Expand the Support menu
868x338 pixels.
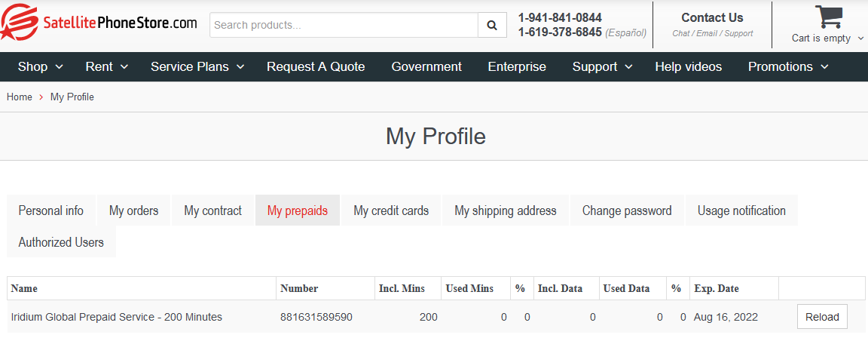tap(603, 67)
